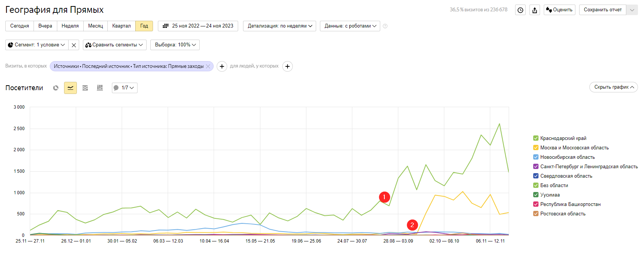Collapse chart with Скрыть график button
This screenshot has width=644, height=255.
pos(613,87)
